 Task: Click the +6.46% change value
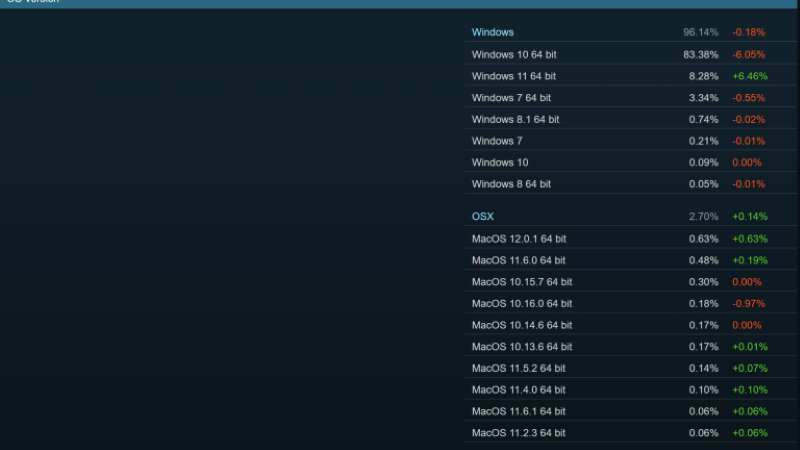[x=749, y=76]
